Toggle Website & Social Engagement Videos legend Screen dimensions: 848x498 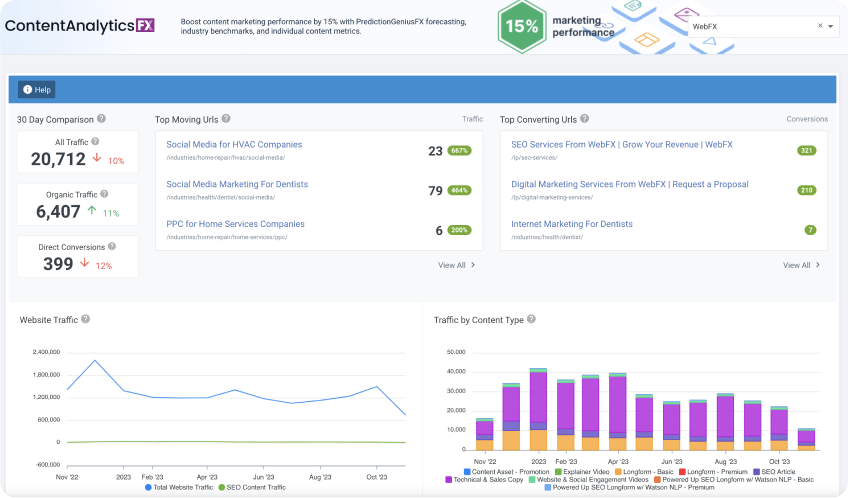click(x=589, y=480)
